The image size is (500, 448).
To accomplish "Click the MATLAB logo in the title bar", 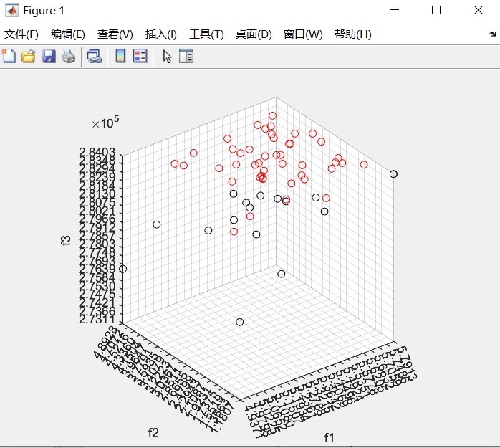I will (x=11, y=11).
